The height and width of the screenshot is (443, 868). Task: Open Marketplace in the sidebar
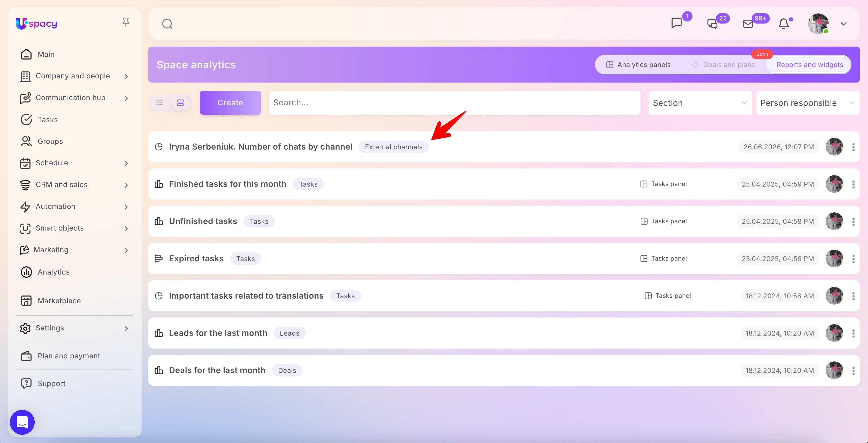[59, 301]
